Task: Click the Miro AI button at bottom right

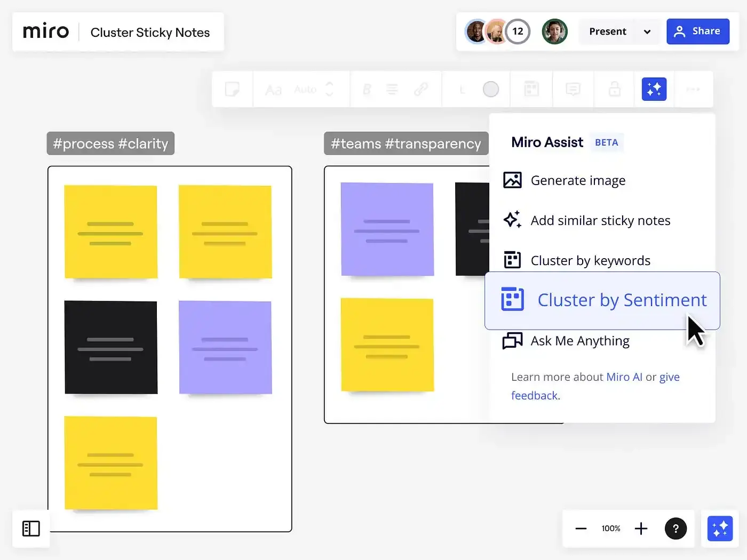Action: point(720,529)
